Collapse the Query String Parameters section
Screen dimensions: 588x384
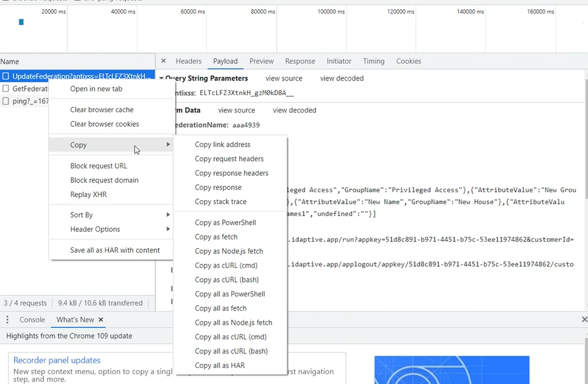point(161,78)
